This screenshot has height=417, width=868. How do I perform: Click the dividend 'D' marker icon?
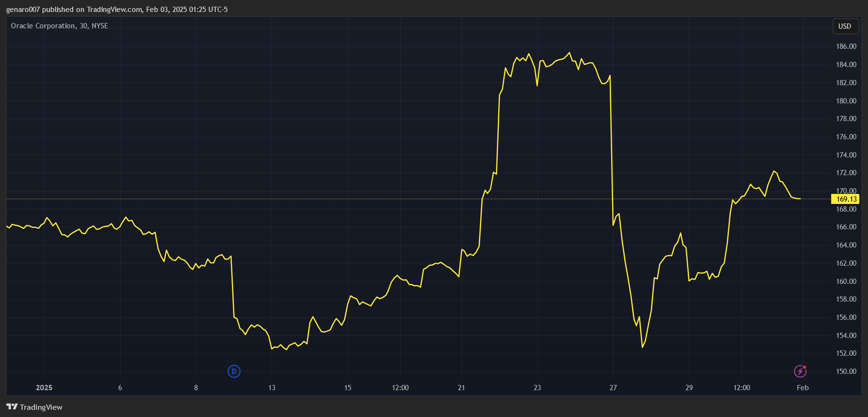click(x=234, y=371)
